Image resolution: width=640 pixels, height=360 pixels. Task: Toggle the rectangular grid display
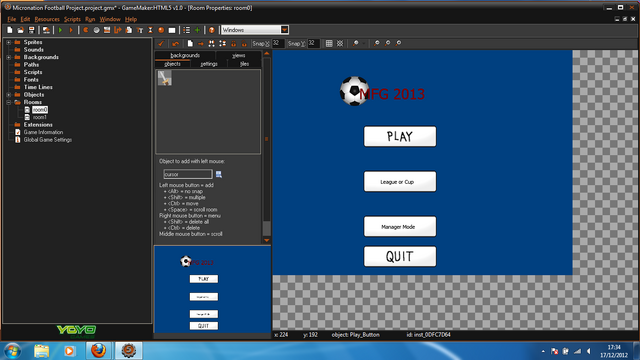pos(329,43)
